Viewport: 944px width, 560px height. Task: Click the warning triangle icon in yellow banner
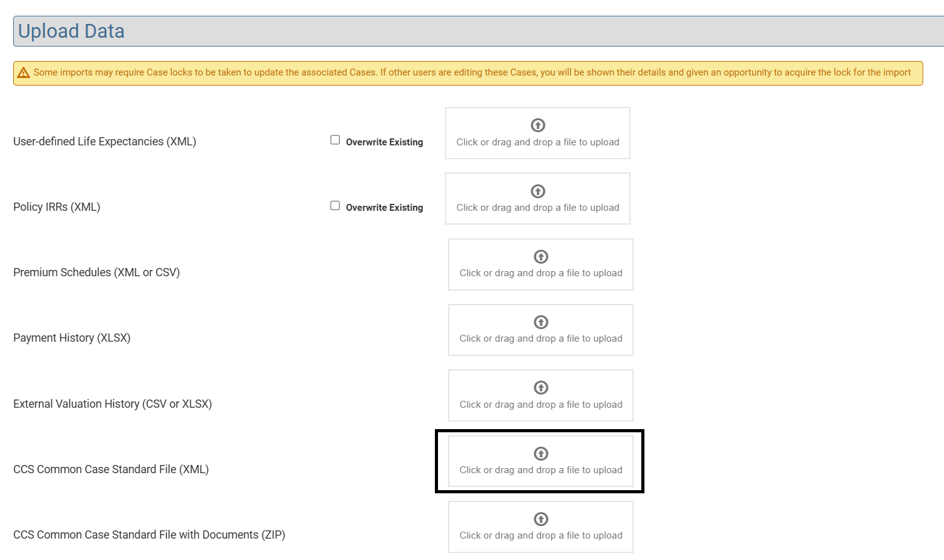tap(24, 73)
